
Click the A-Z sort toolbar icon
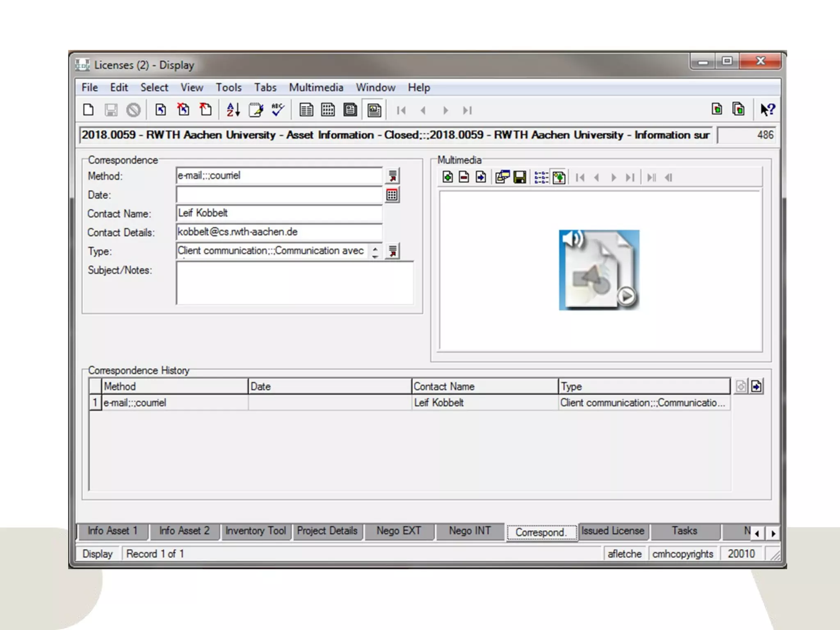tap(233, 110)
